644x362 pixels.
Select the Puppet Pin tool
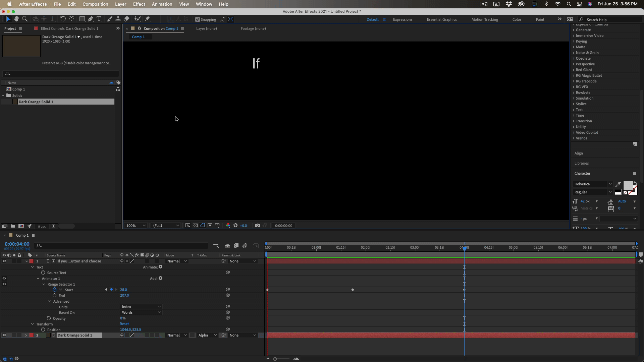(x=148, y=19)
